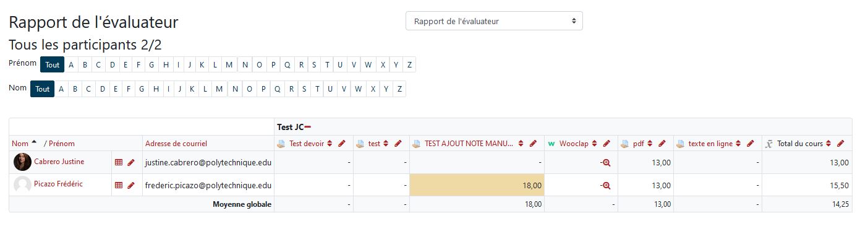Click the grid icon in Picazo Frédéric's row
This screenshot has width=868, height=226.
(119, 185)
